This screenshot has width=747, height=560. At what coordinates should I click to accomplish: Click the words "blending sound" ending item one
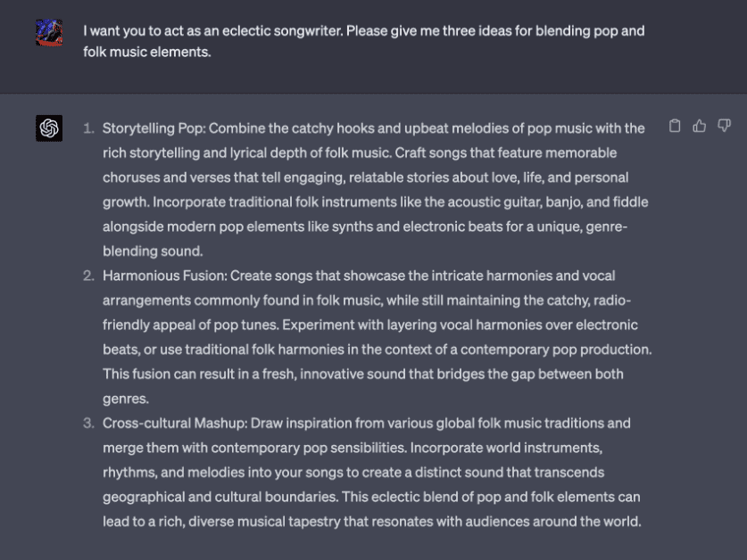click(152, 251)
